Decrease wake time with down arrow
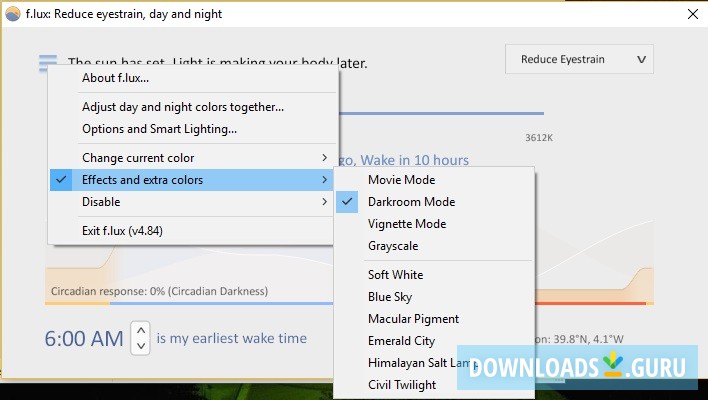The height and width of the screenshot is (400, 708). [141, 346]
